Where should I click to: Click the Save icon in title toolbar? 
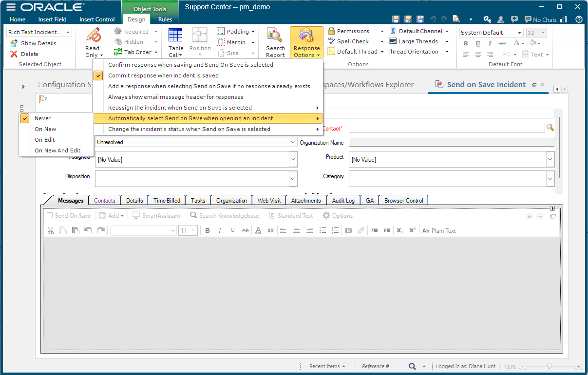[396, 19]
